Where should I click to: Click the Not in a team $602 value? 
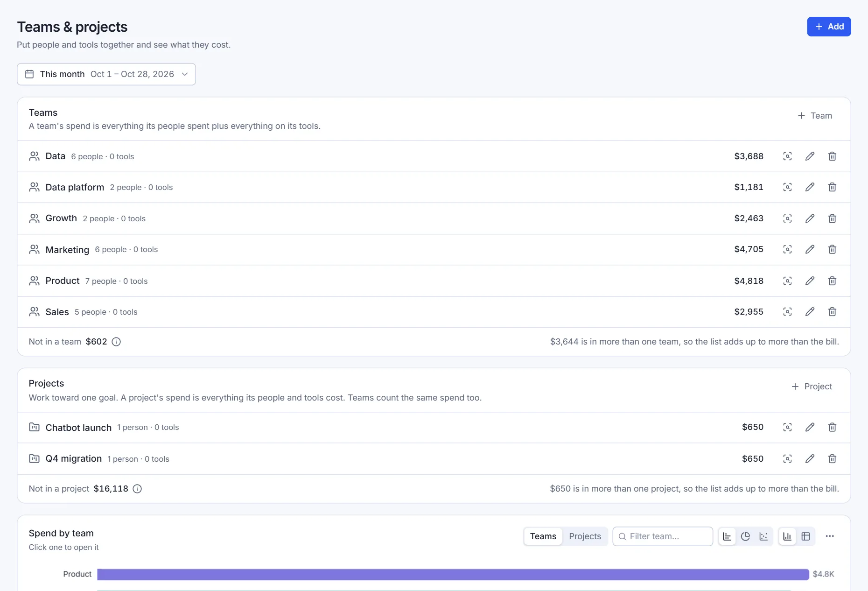point(96,342)
